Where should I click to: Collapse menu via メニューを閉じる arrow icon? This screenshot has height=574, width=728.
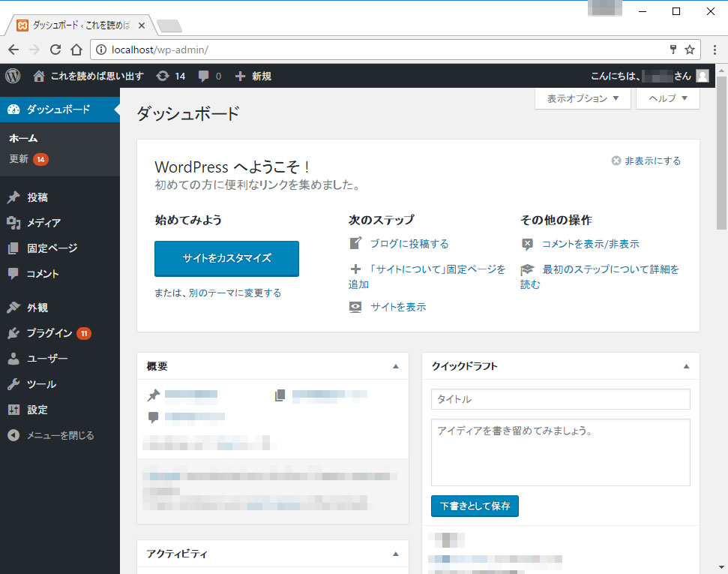pyautogui.click(x=13, y=435)
